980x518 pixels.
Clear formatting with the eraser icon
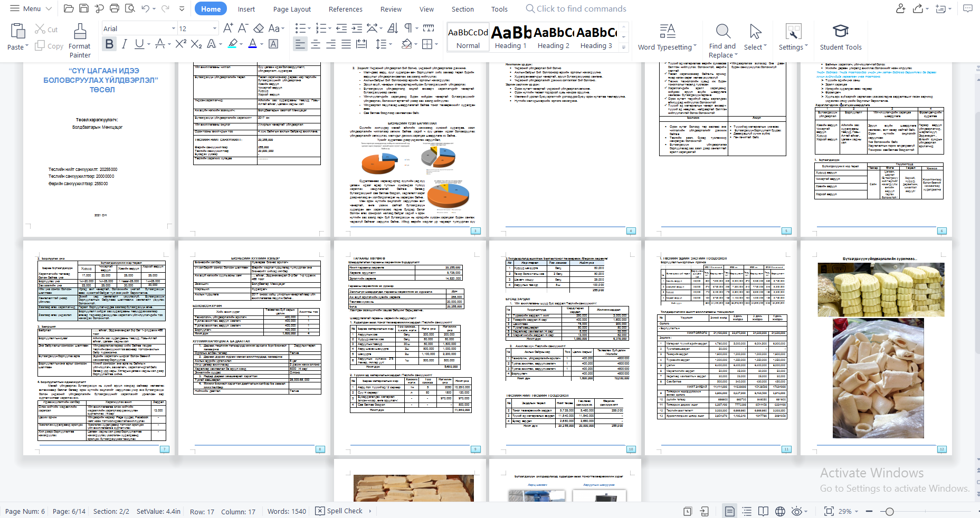click(259, 28)
